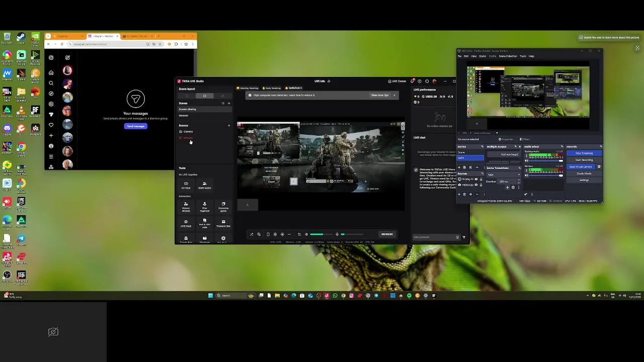Open the Fade transition dropdown in OBS
This screenshot has width=644, height=362.
click(x=503, y=175)
